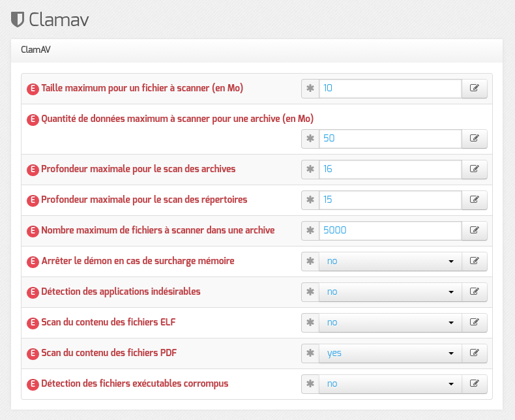Click red E badge of exécutables corrompus
The height and width of the screenshot is (420, 515).
coord(33,384)
